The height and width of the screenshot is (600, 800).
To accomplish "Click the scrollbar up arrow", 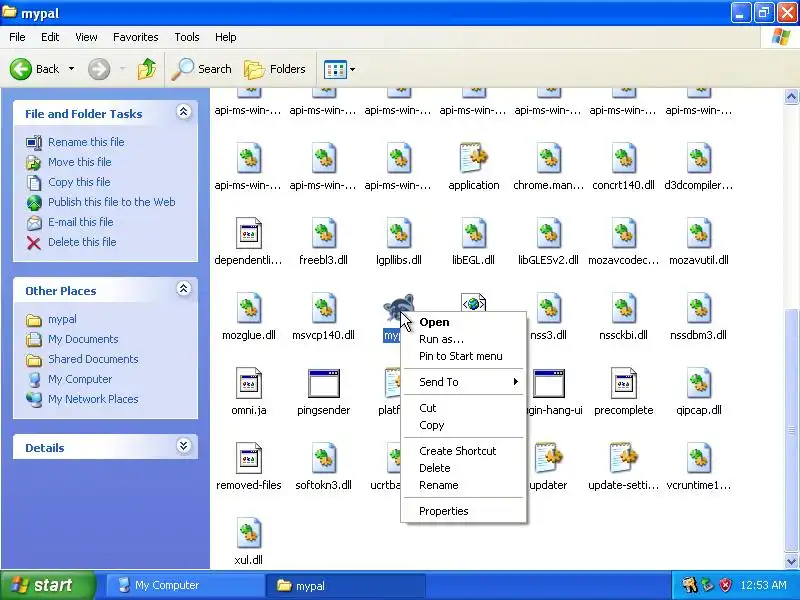I will tap(791, 96).
